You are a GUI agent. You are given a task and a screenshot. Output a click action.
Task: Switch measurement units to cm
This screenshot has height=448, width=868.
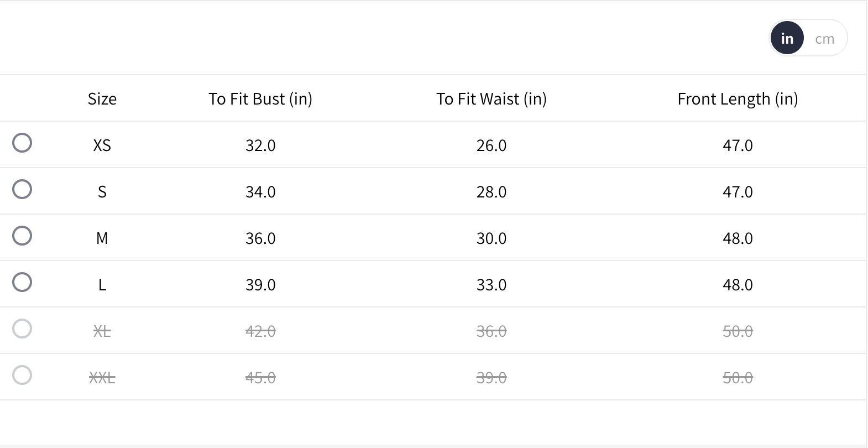(824, 38)
